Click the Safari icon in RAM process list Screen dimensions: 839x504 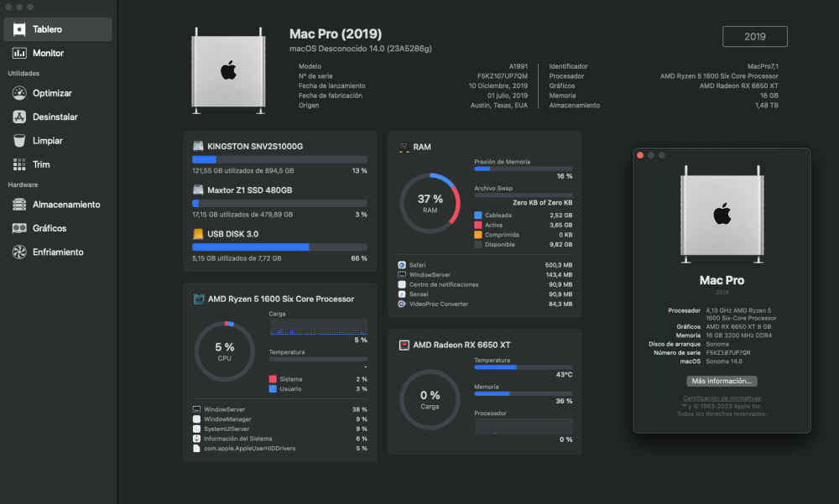[402, 265]
